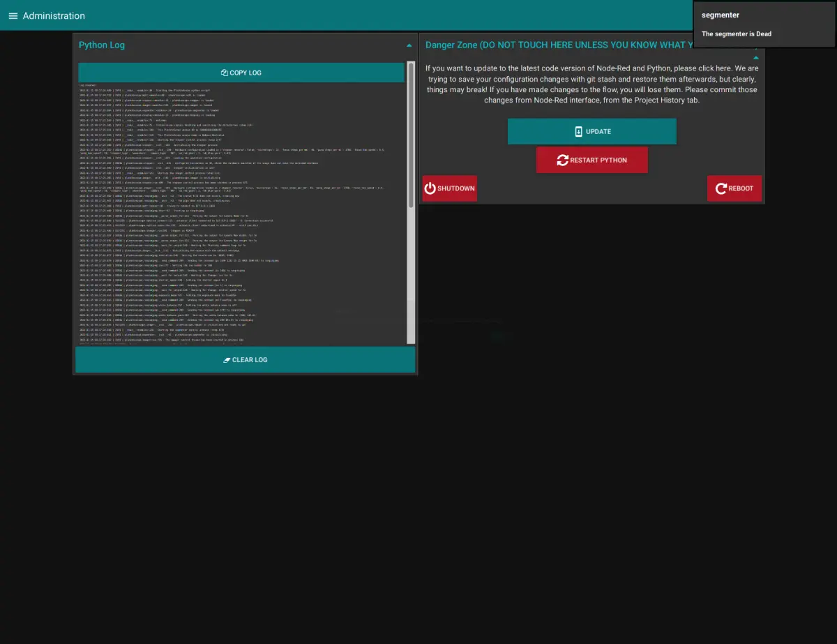Click the copy icon in Copy Log
Screen dimensions: 837x644
(225, 73)
